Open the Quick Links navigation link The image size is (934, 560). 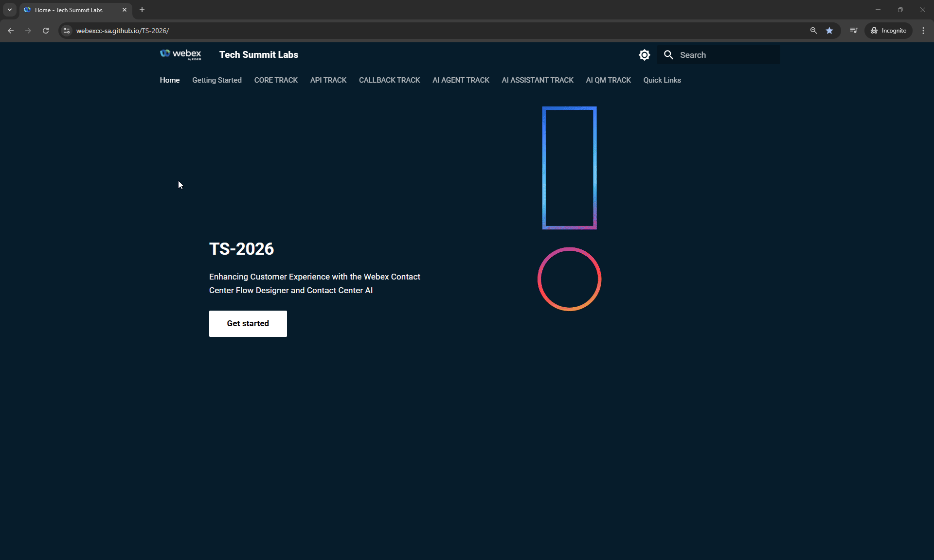pos(662,80)
